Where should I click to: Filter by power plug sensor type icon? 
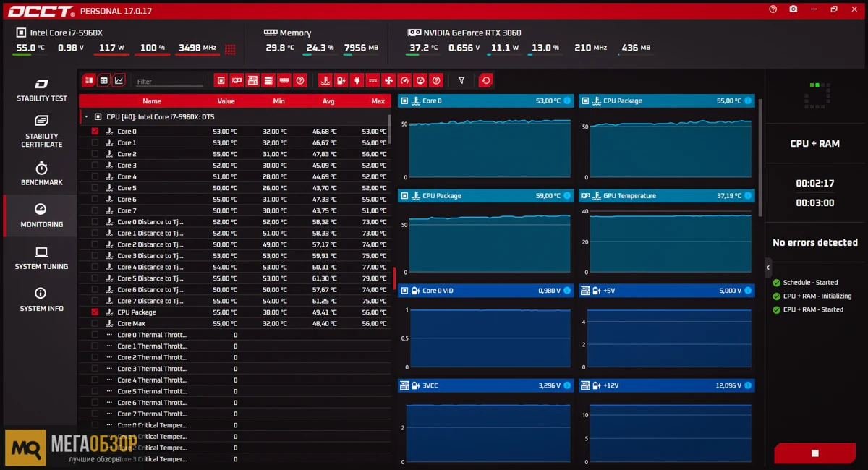point(357,80)
